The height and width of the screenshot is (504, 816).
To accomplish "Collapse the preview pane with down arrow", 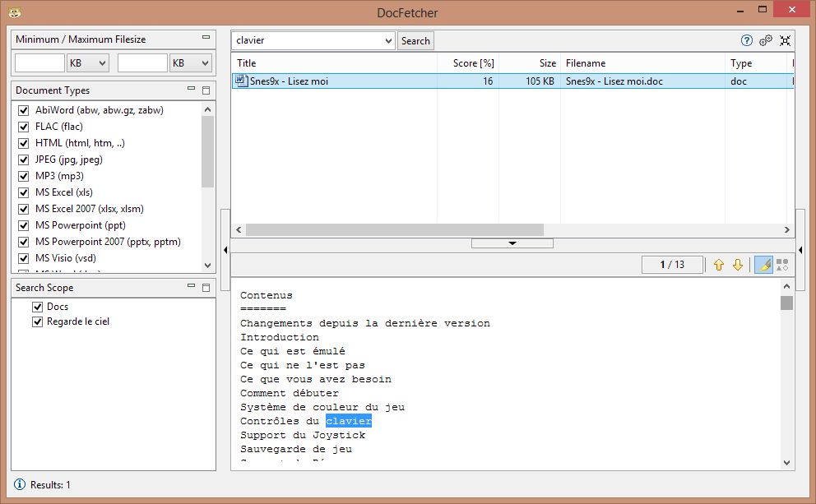I will [512, 243].
